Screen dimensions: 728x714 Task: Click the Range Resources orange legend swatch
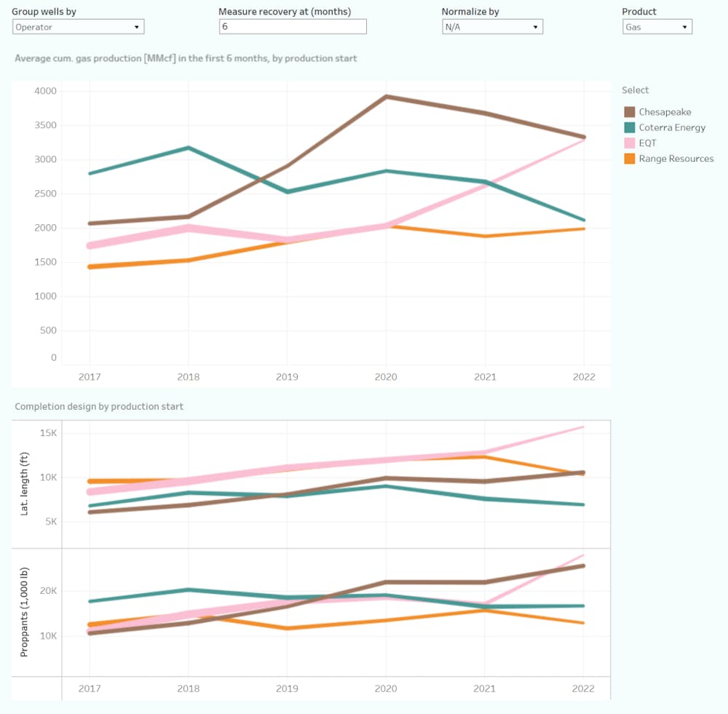click(x=630, y=159)
